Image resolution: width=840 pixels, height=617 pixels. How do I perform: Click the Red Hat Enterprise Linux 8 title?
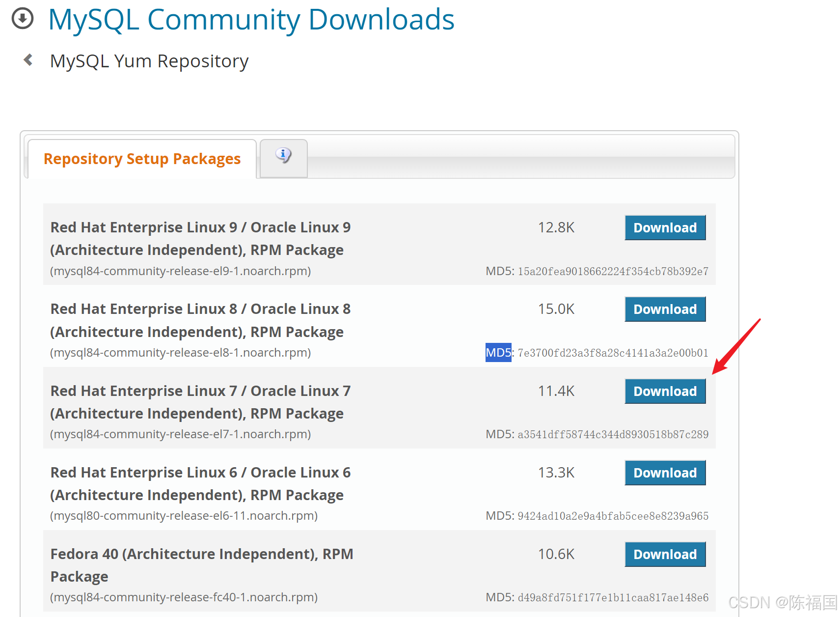coord(200,320)
